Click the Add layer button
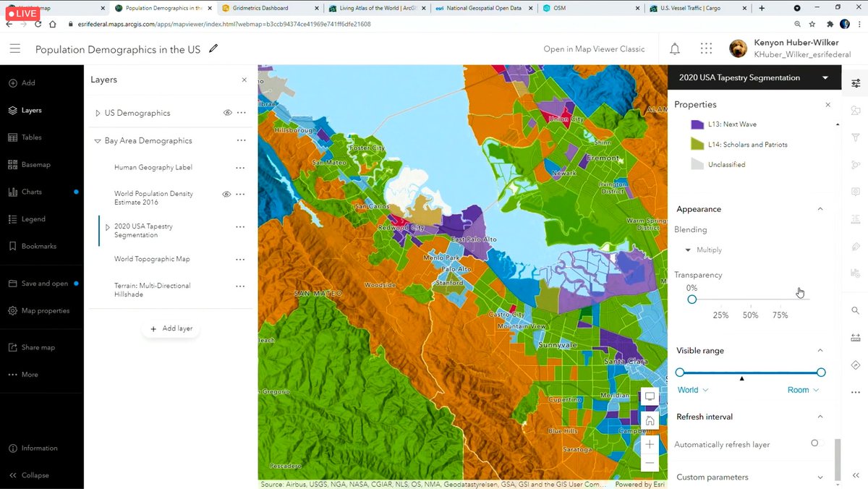Screen dimensions: 868x489 (x=171, y=328)
